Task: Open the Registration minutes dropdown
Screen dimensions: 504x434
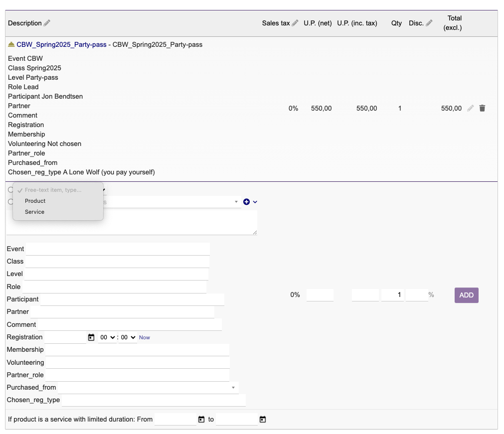Action: pos(128,337)
